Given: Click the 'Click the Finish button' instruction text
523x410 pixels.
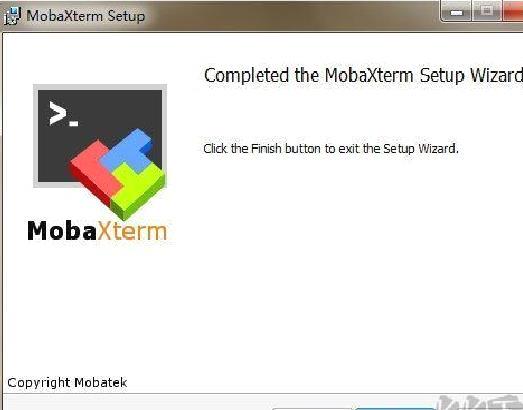Looking at the screenshot, I should coord(331,148).
